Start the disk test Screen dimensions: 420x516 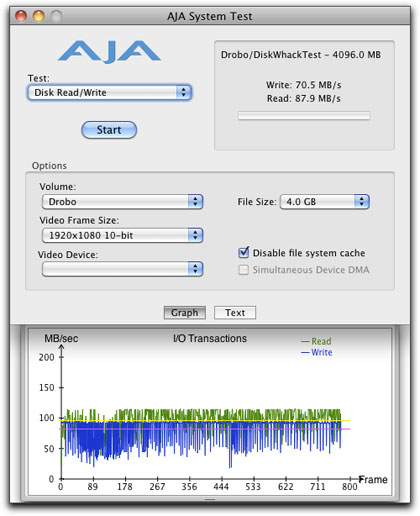pyautogui.click(x=109, y=130)
